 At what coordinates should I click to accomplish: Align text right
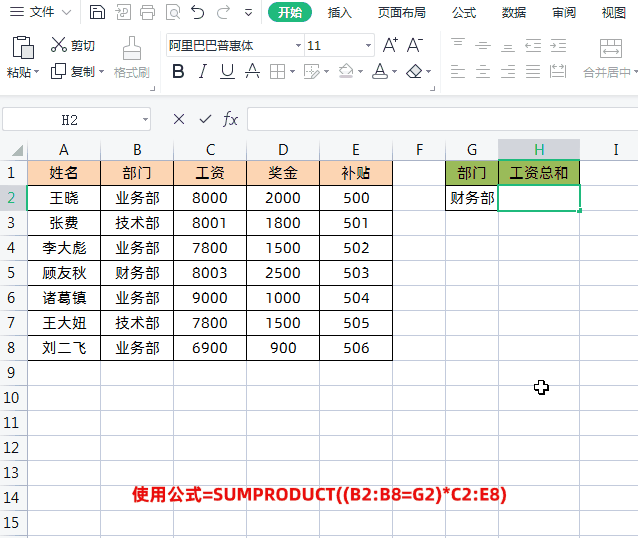click(x=508, y=72)
